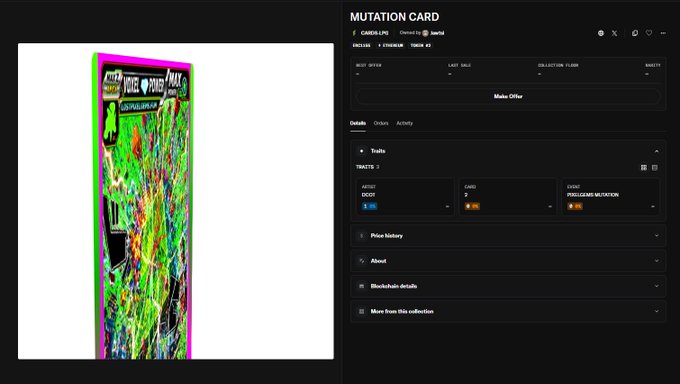This screenshot has width=680, height=384.
Task: Collapse the Traits section chevron
Action: (x=656, y=151)
